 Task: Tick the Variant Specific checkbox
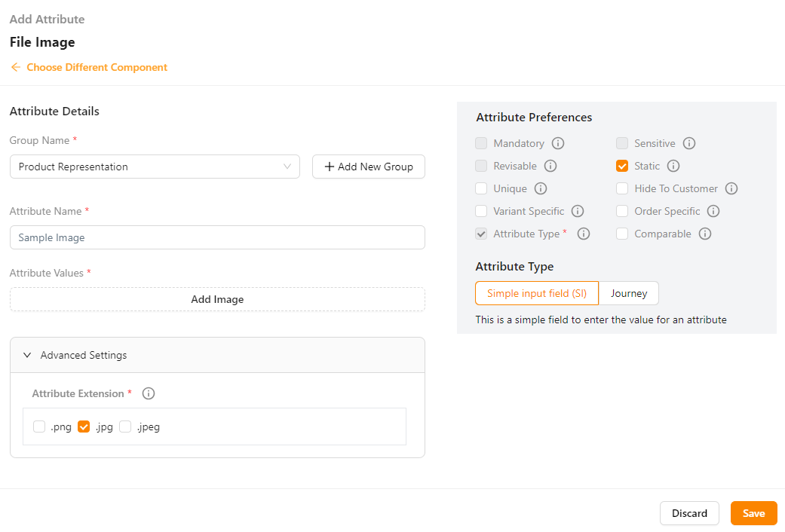[x=481, y=211]
